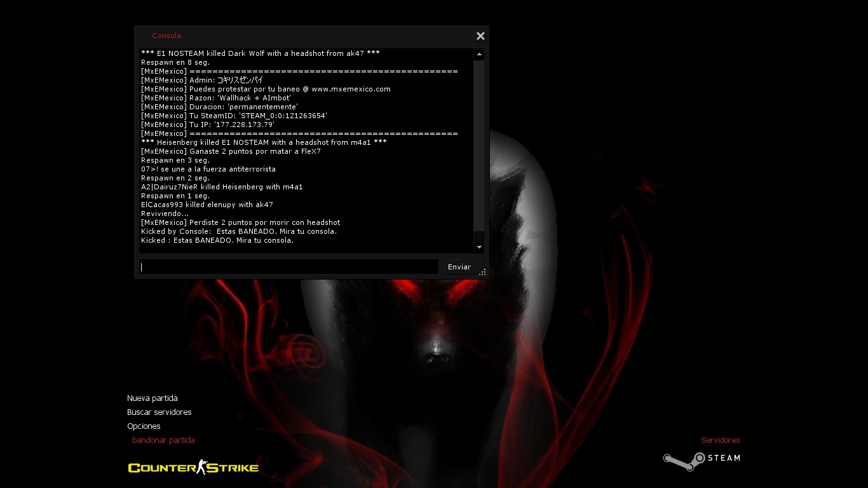This screenshot has height=488, width=868.
Task: Select Abandonar partida
Action: pos(163,440)
